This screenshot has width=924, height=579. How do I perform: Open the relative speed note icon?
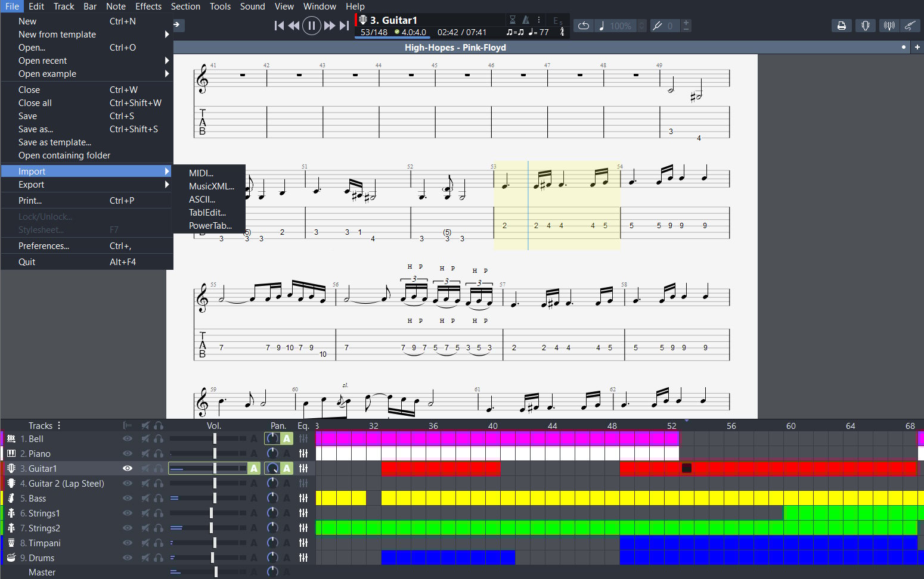pyautogui.click(x=601, y=26)
